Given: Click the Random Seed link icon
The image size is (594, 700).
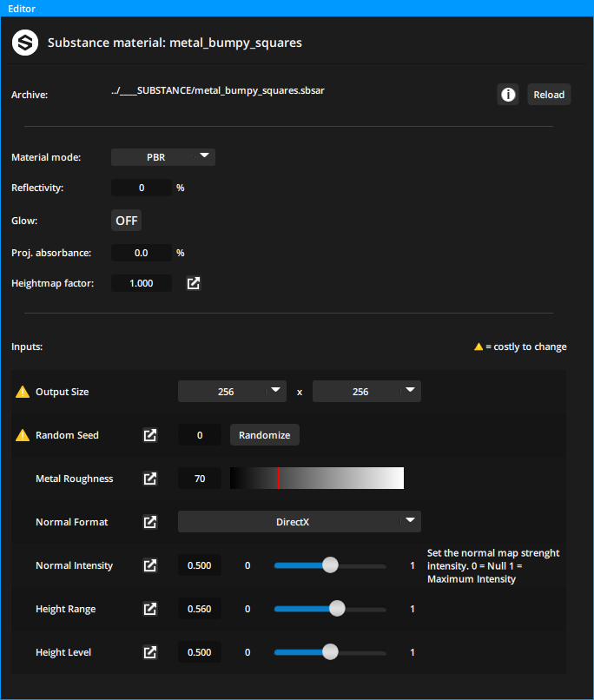Looking at the screenshot, I should point(150,435).
